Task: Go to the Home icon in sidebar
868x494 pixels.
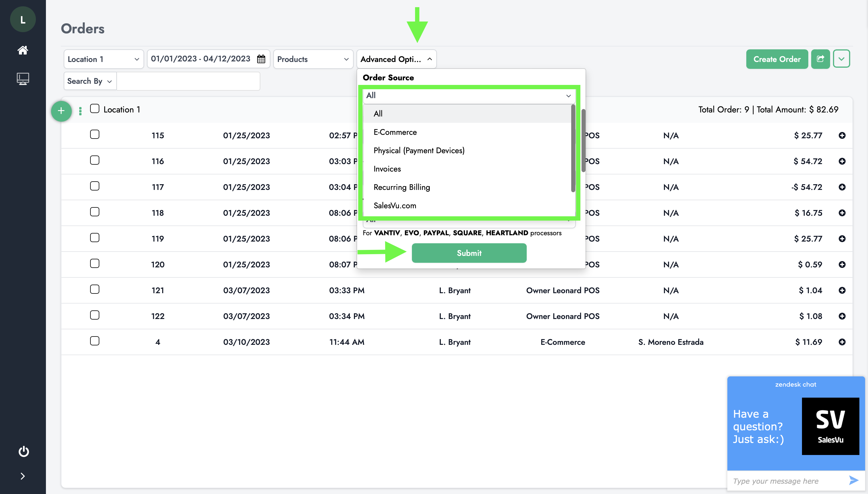Action: click(23, 50)
